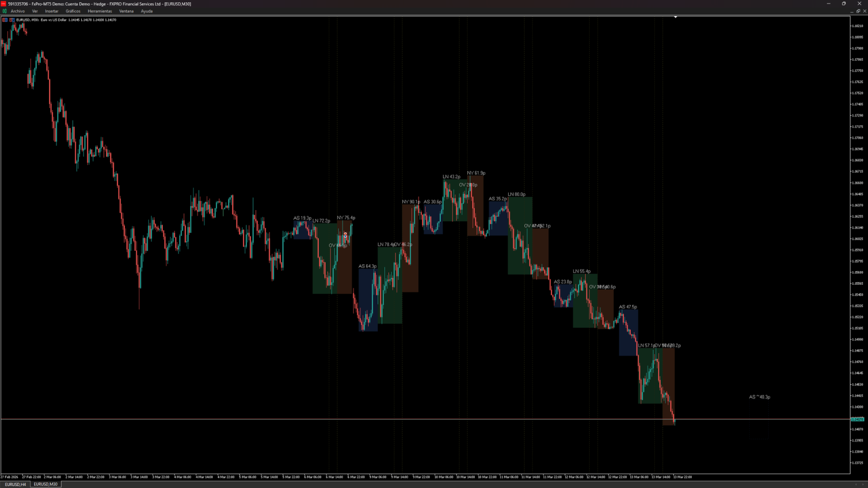Image resolution: width=868 pixels, height=488 pixels.
Task: Open the Ayuda menu
Action: pyautogui.click(x=146, y=11)
